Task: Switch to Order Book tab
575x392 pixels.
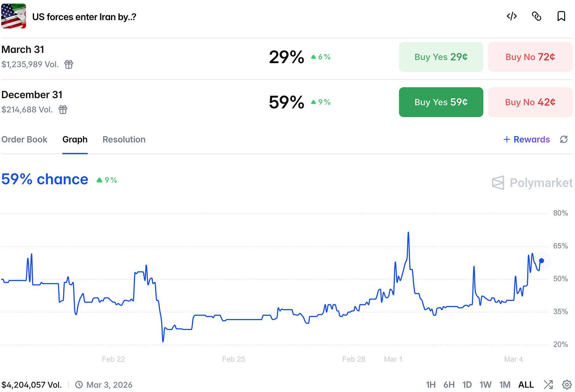Action: coord(24,139)
